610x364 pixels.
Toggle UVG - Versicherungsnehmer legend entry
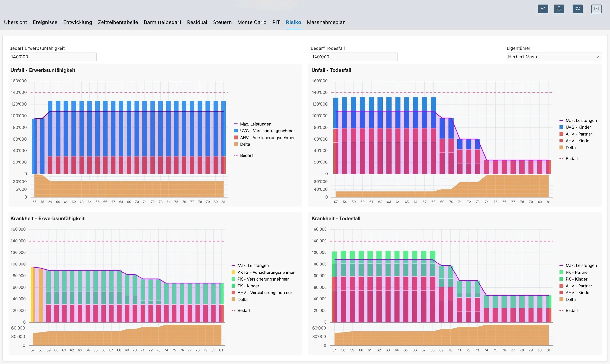coord(264,131)
